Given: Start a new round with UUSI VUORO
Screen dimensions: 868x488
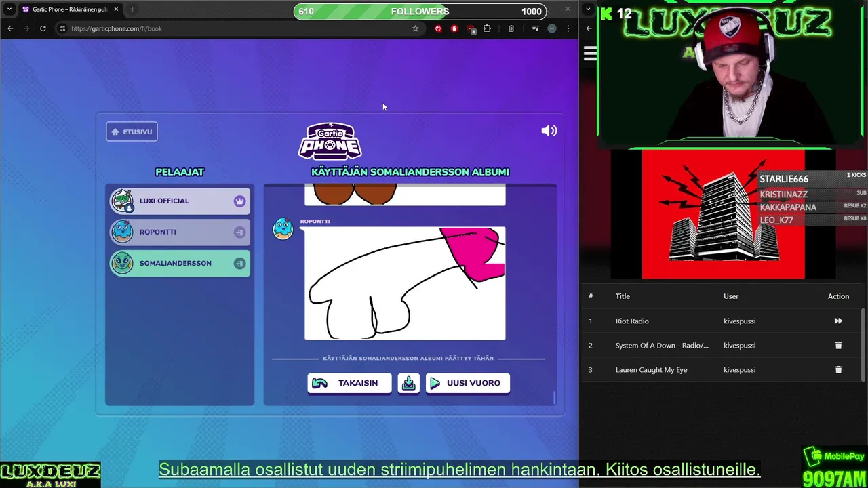Looking at the screenshot, I should point(468,383).
